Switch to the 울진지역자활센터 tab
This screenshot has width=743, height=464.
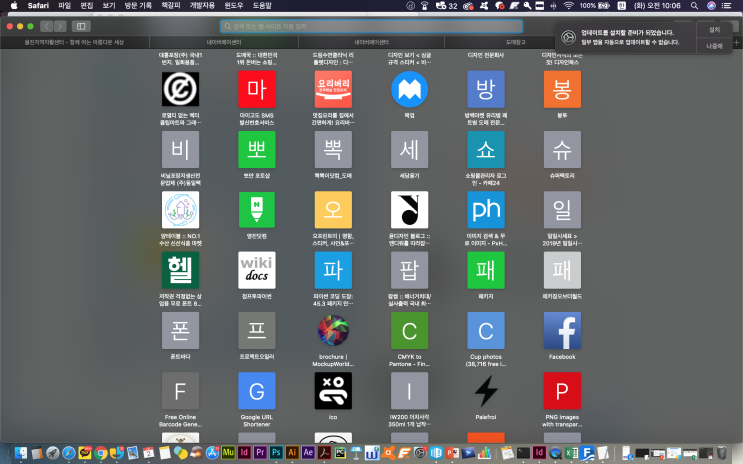[x=74, y=42]
